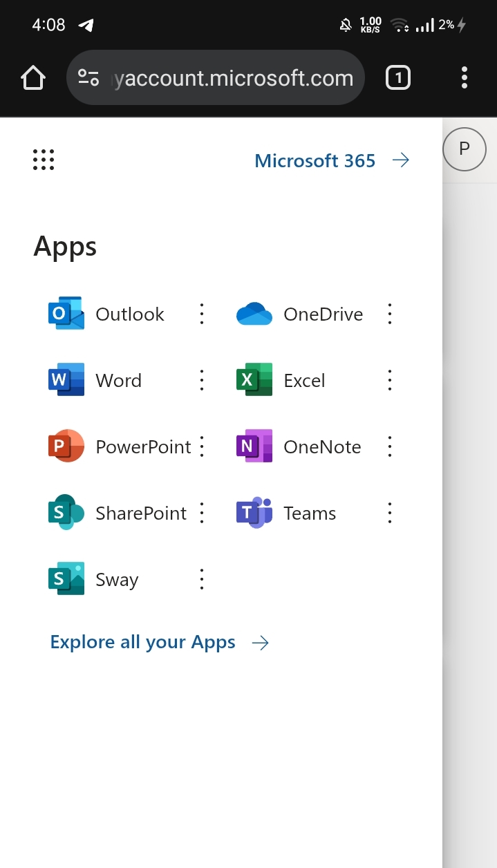Image resolution: width=497 pixels, height=868 pixels.
Task: Close the app launcher waffle grid
Action: [44, 160]
